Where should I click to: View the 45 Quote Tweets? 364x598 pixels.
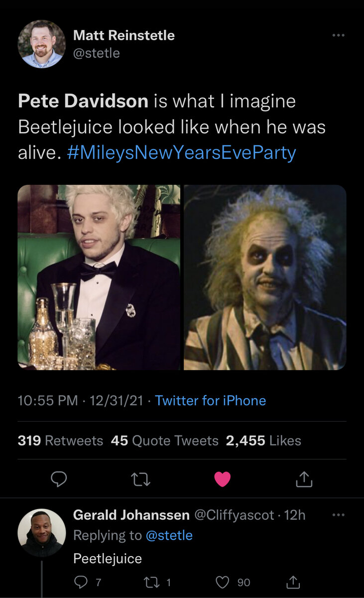point(165,441)
